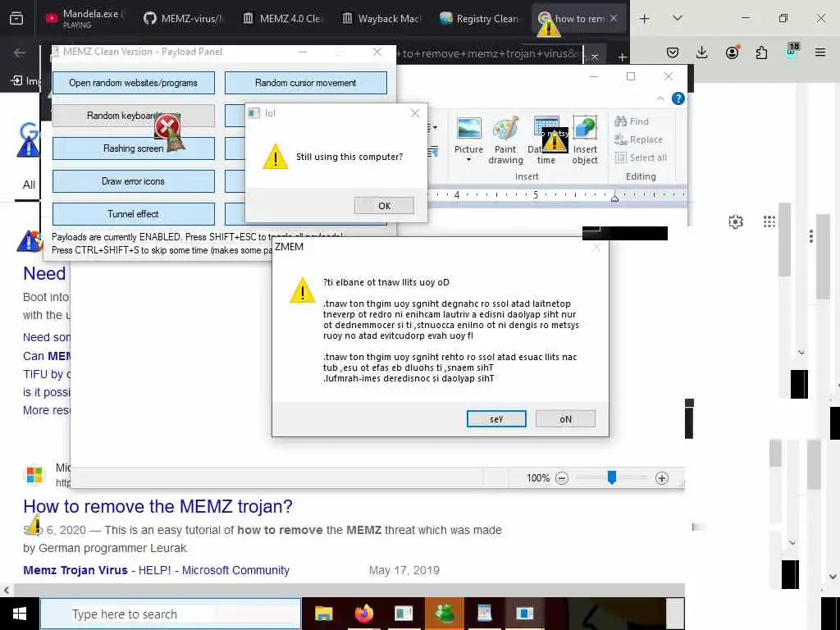
Task: Open Firefox hamburger menu
Action: pos(820,52)
